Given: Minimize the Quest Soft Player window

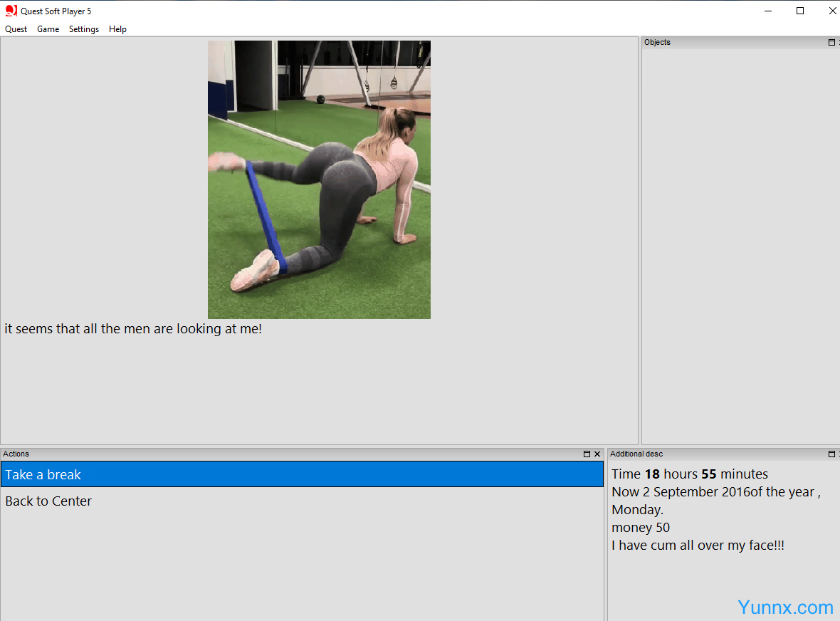Looking at the screenshot, I should point(768,11).
